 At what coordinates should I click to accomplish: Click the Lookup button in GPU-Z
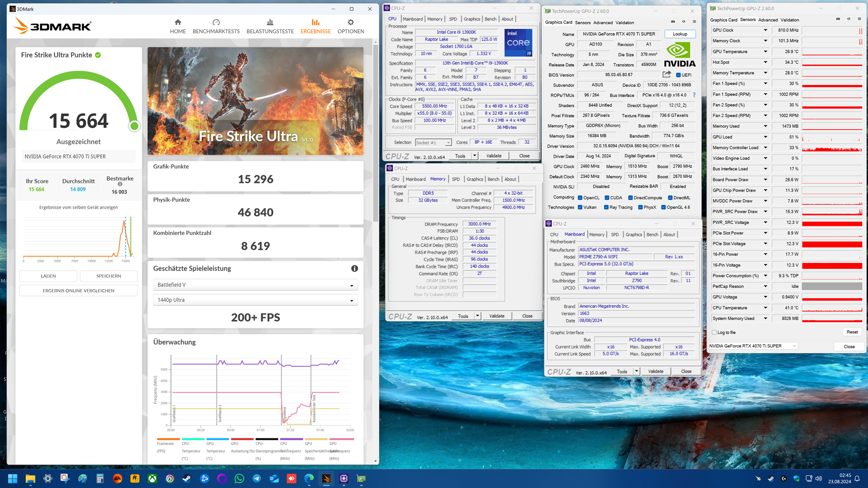[x=680, y=34]
